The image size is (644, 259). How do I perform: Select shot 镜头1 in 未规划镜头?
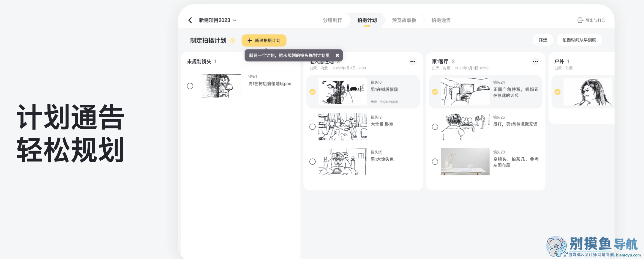(190, 86)
